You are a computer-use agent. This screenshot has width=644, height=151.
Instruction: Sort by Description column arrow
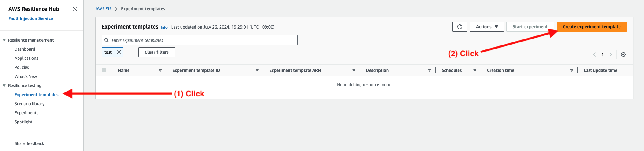430,70
